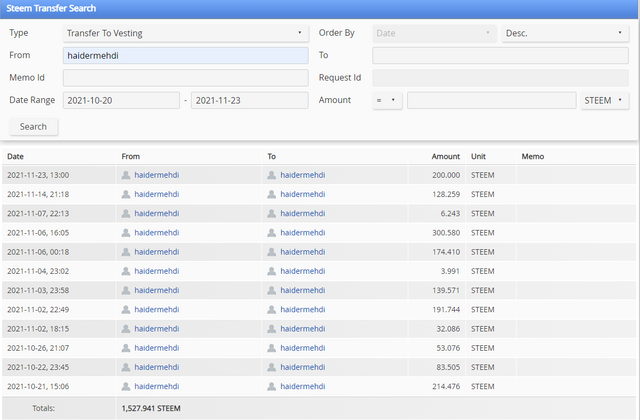Click the To user icon in 2021-10-26 row
This screenshot has height=420, width=640.
click(271, 348)
